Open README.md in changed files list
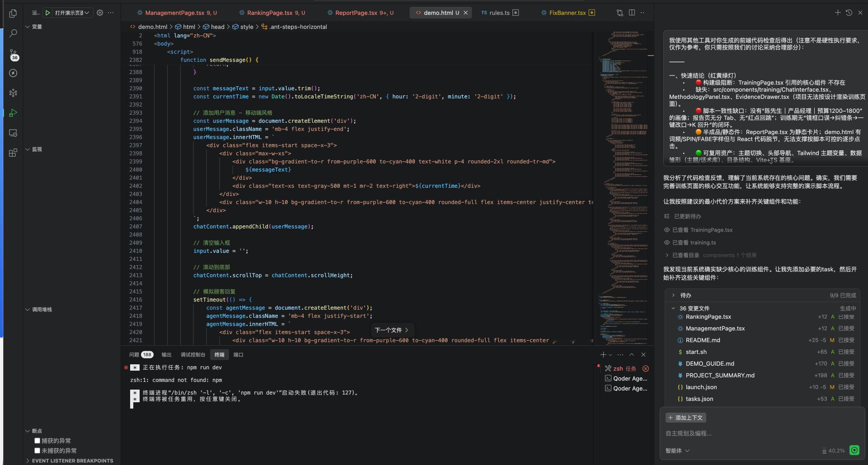This screenshot has height=465, width=868. (703, 340)
